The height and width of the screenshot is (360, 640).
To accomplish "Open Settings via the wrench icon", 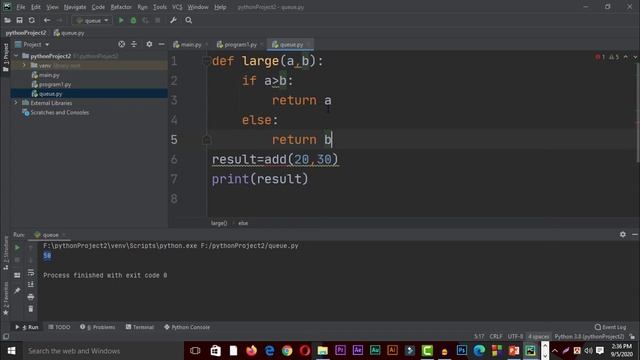I will point(173,20).
